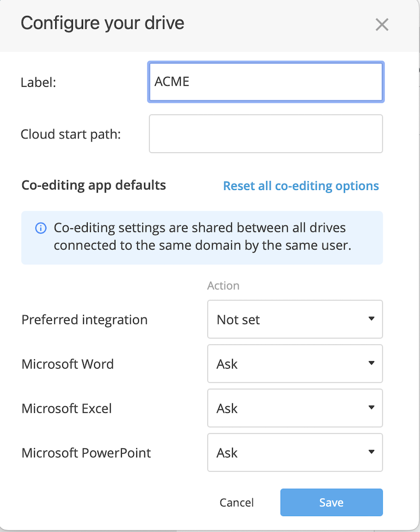
Task: Click the Microsoft PowerPoint row label
Action: (86, 453)
